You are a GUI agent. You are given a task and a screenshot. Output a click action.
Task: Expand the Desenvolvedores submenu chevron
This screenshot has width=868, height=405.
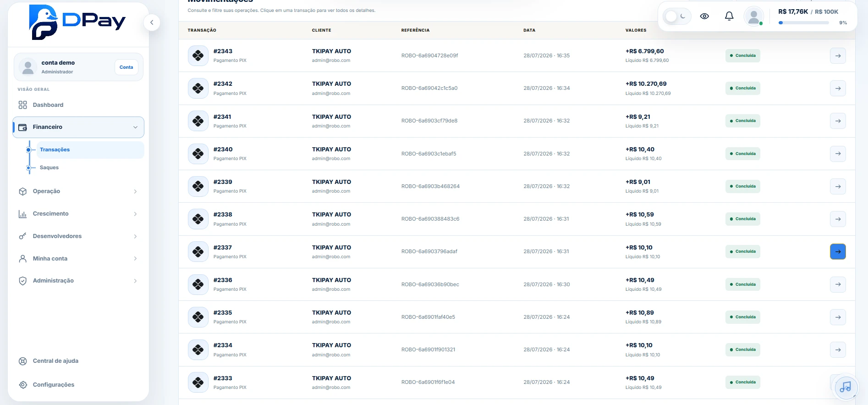coord(135,236)
